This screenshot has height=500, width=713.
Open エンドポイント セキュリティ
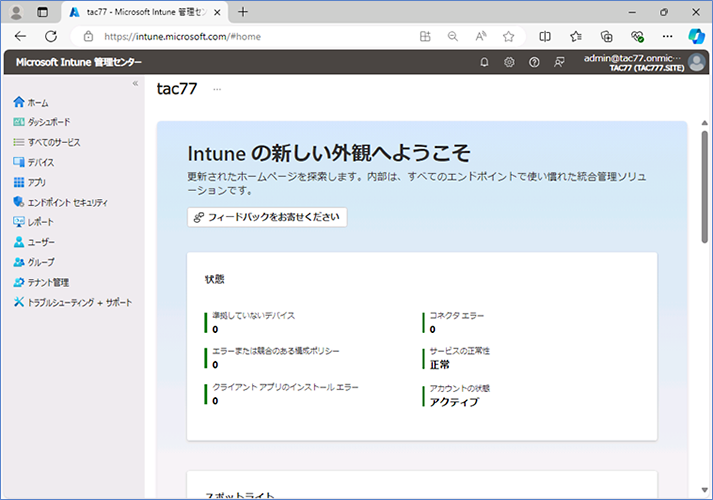[x=60, y=202]
